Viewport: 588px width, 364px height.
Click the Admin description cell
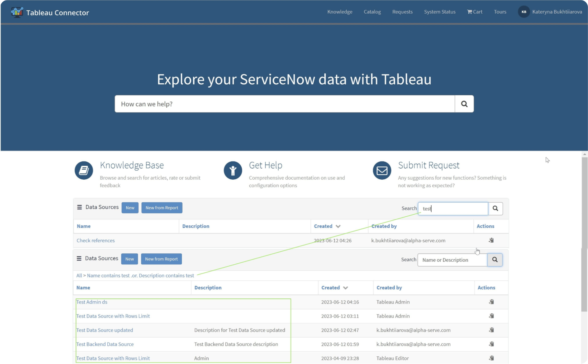[201, 358]
